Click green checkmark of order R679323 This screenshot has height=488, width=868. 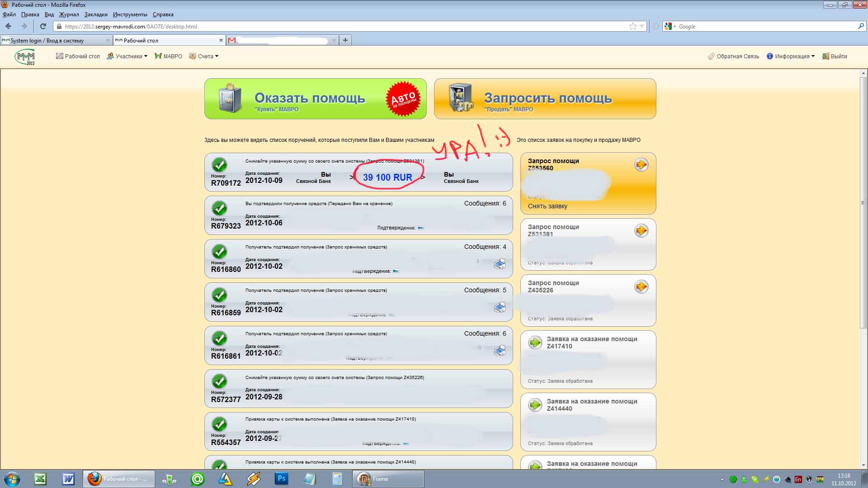pos(220,208)
